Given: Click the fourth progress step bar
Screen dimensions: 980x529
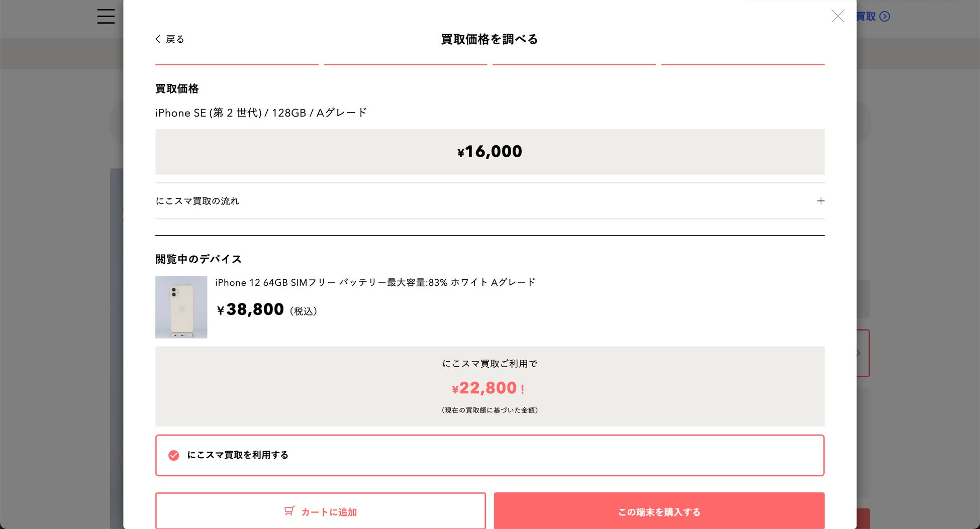Looking at the screenshot, I should pyautogui.click(x=742, y=64).
